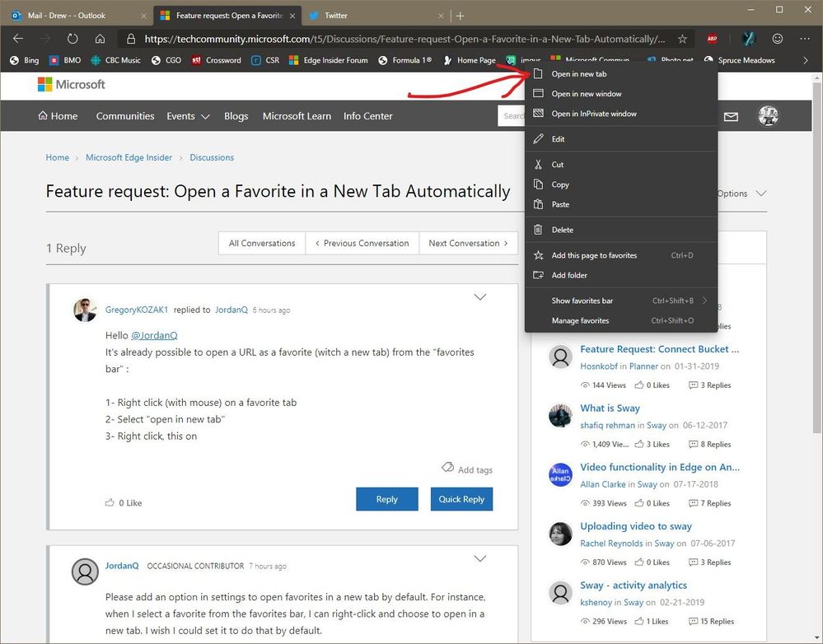Choose Cut from context menu
The height and width of the screenshot is (644, 823).
(x=621, y=165)
